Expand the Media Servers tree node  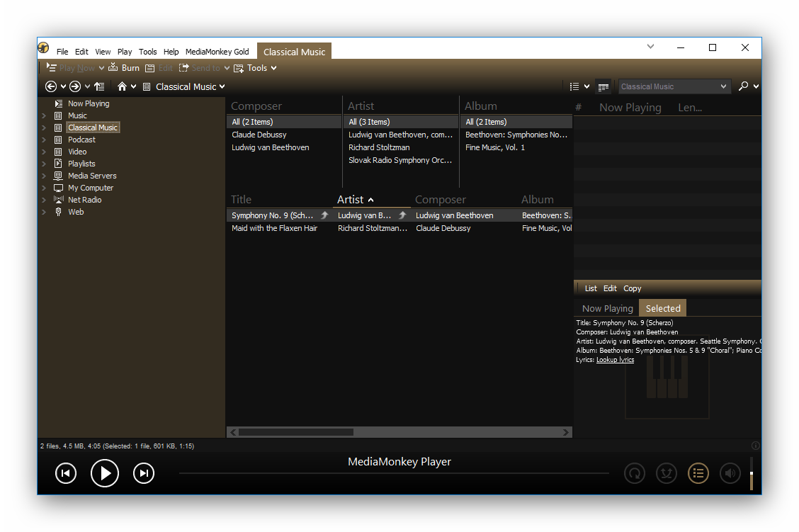pyautogui.click(x=44, y=176)
